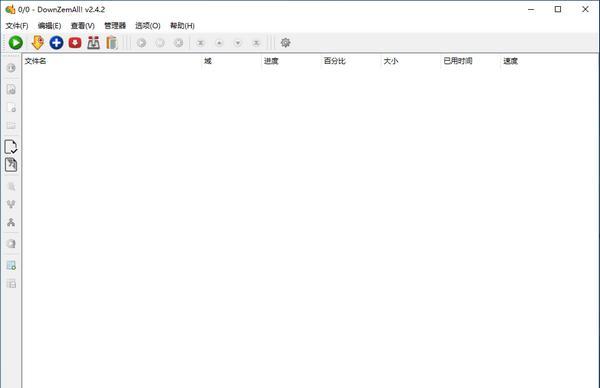Image resolution: width=600 pixels, height=388 pixels.
Task: Click the top circular sidebar icon
Action: coord(11,68)
